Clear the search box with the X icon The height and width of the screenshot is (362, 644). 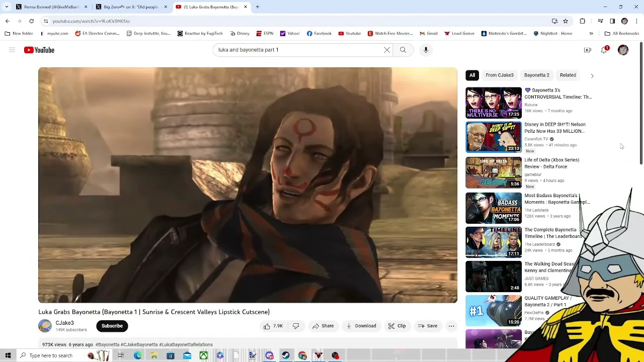click(387, 50)
